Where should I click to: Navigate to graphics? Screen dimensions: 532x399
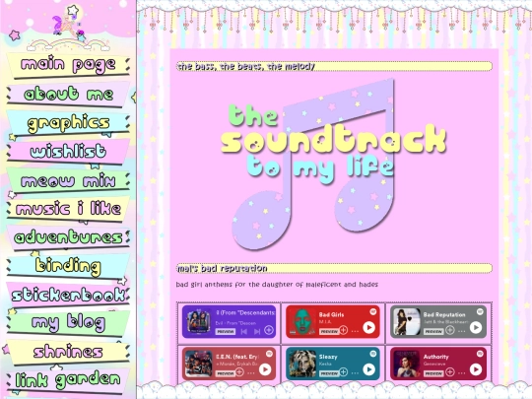(x=68, y=123)
